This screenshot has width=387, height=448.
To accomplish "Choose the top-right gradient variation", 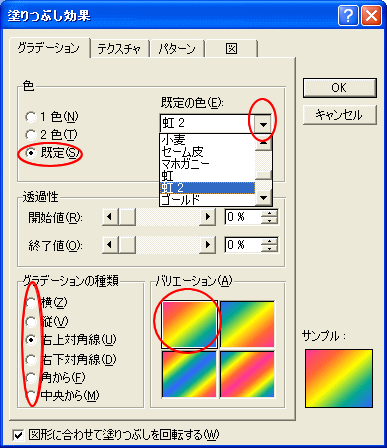I will coord(247,324).
